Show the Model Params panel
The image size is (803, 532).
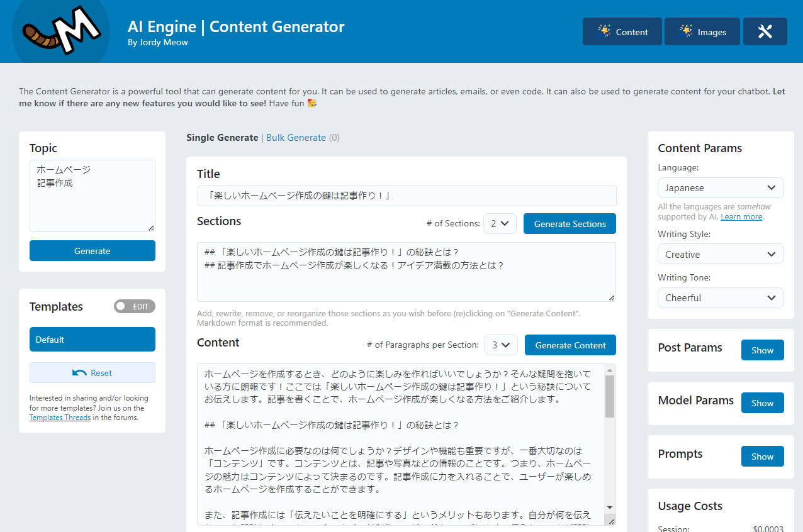click(762, 402)
